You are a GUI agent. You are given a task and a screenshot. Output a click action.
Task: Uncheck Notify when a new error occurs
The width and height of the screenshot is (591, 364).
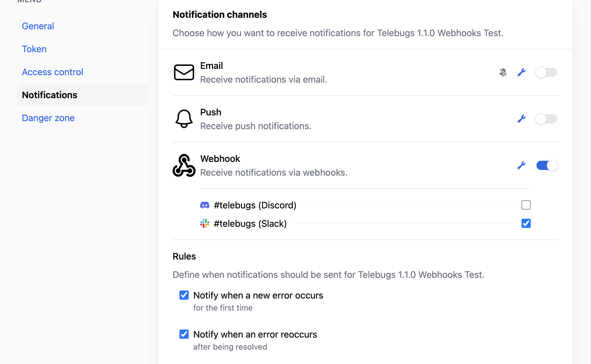pyautogui.click(x=184, y=295)
